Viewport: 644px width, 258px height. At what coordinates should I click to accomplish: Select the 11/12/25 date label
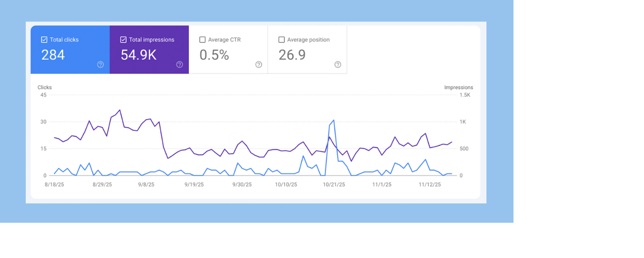point(430,184)
